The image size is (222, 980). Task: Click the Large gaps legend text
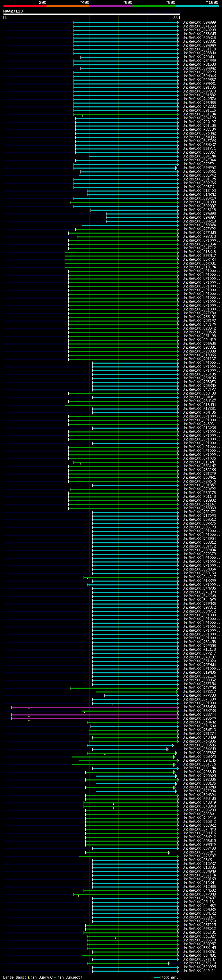(x=15, y=977)
